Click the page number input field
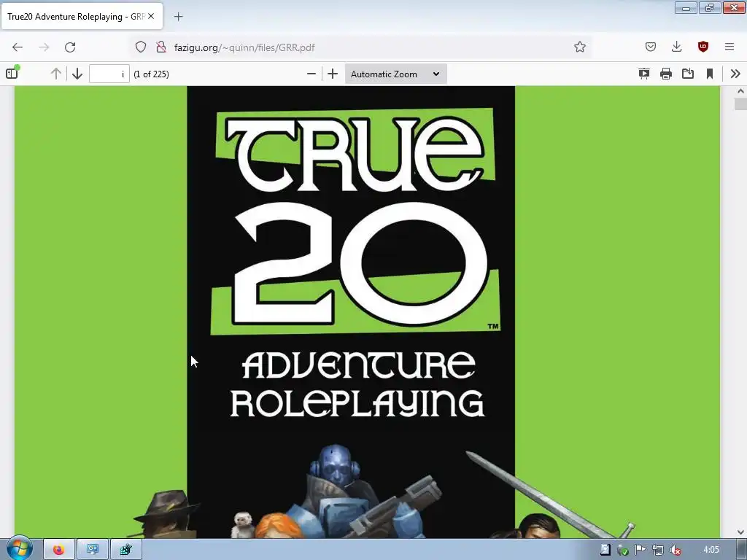This screenshot has height=560, width=747. tap(109, 74)
